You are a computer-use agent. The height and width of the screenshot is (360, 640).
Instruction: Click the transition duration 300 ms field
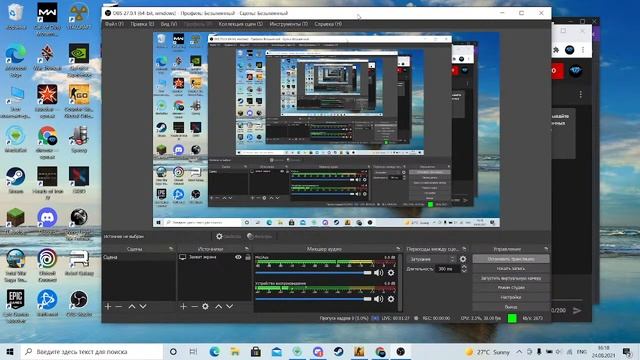click(447, 269)
